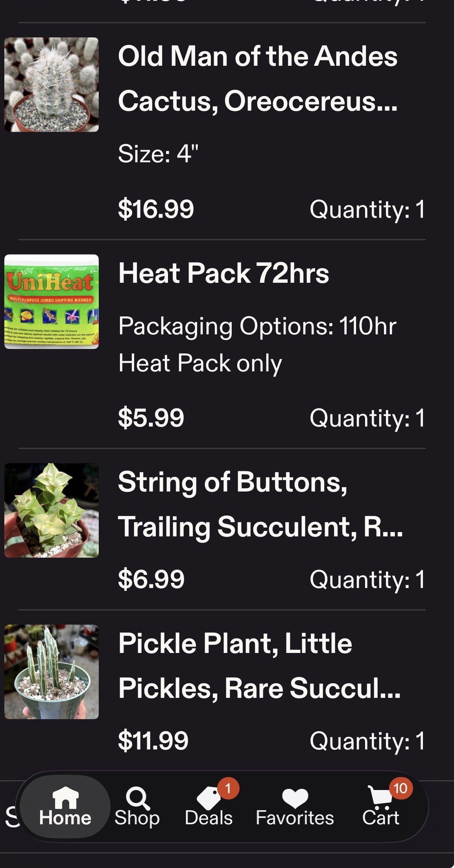The height and width of the screenshot is (868, 454).
Task: Tap the Cart item count badge
Action: click(400, 788)
